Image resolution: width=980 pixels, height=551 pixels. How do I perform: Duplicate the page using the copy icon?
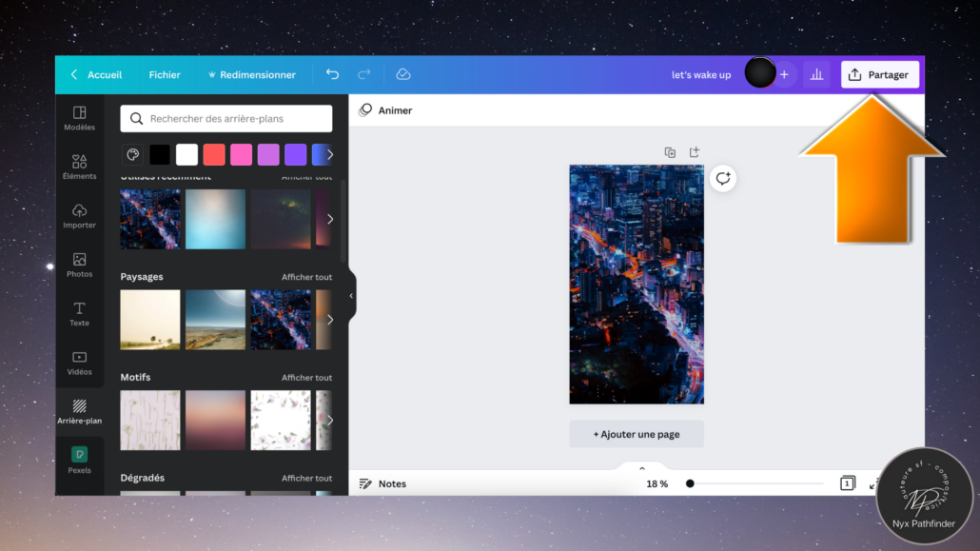[x=670, y=152]
